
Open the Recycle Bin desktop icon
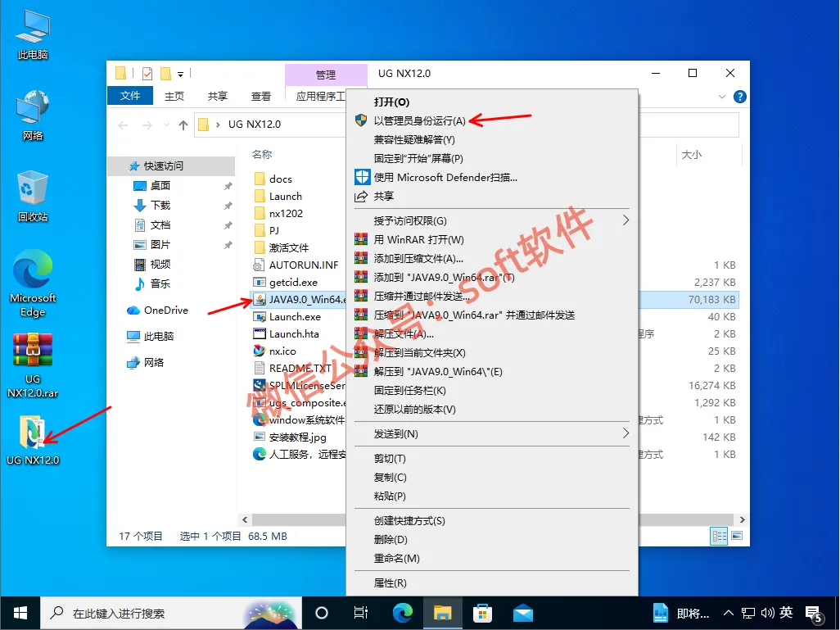click(x=33, y=197)
